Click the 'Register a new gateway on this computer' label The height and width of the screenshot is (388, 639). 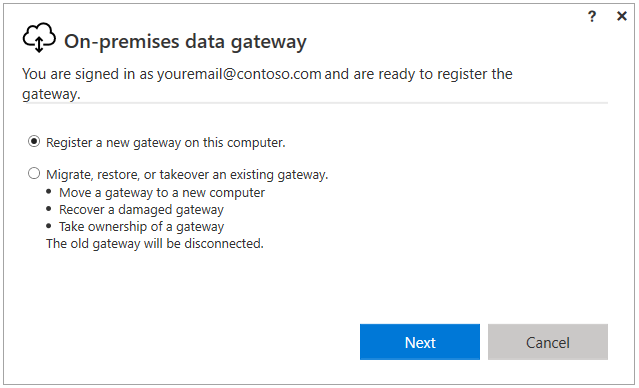tap(165, 143)
